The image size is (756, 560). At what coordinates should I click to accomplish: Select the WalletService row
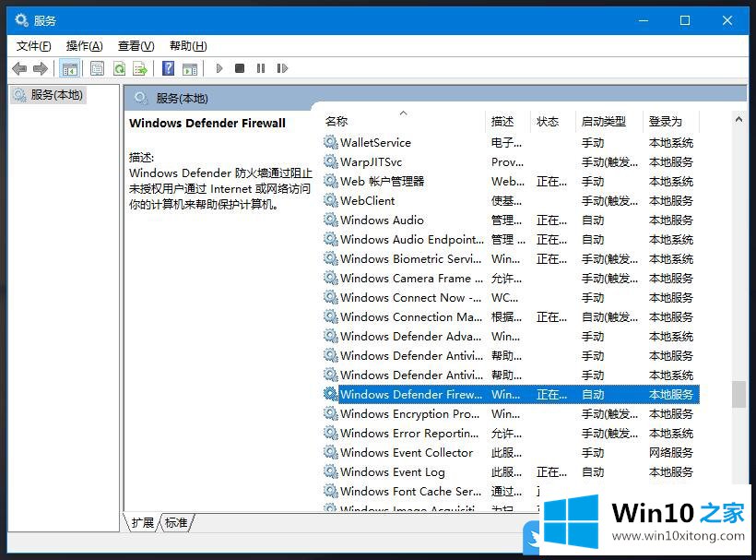tap(511, 142)
